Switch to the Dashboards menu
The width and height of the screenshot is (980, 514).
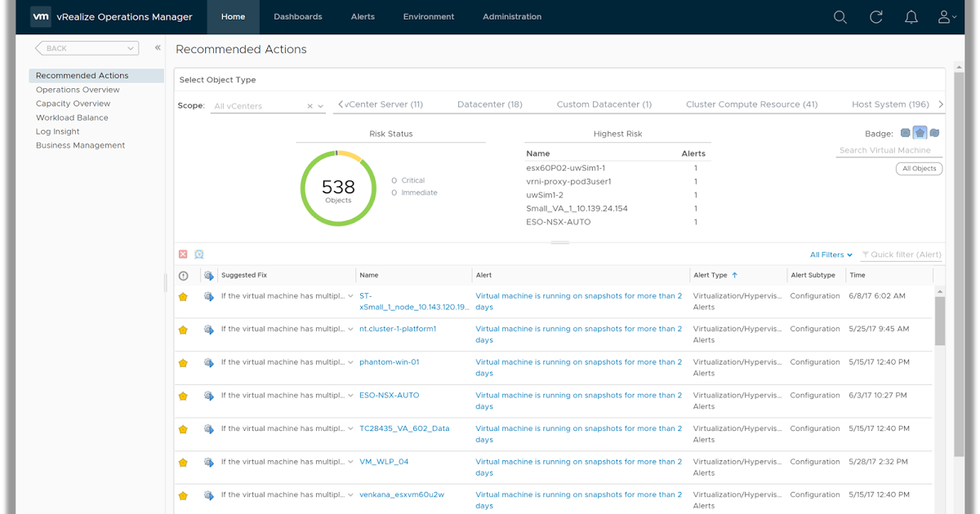click(x=297, y=17)
